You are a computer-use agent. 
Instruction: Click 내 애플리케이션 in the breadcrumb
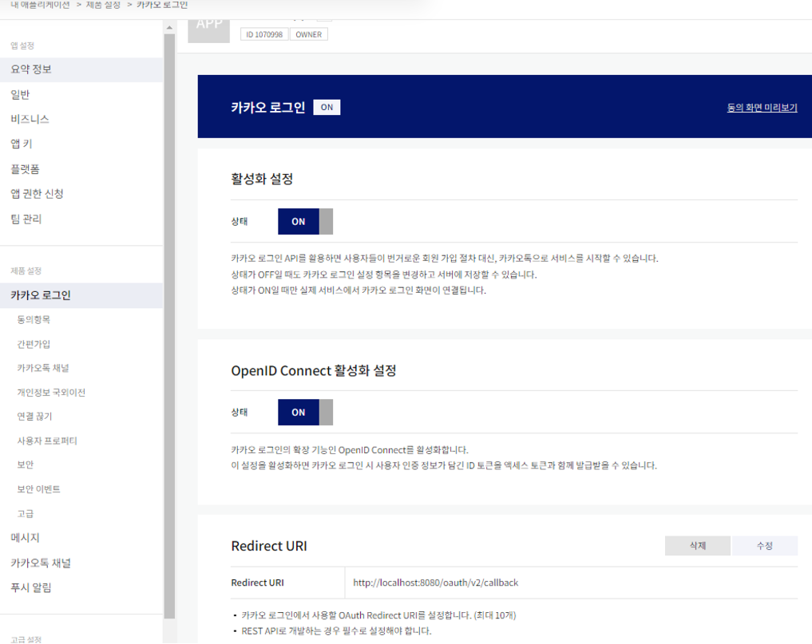(x=41, y=5)
